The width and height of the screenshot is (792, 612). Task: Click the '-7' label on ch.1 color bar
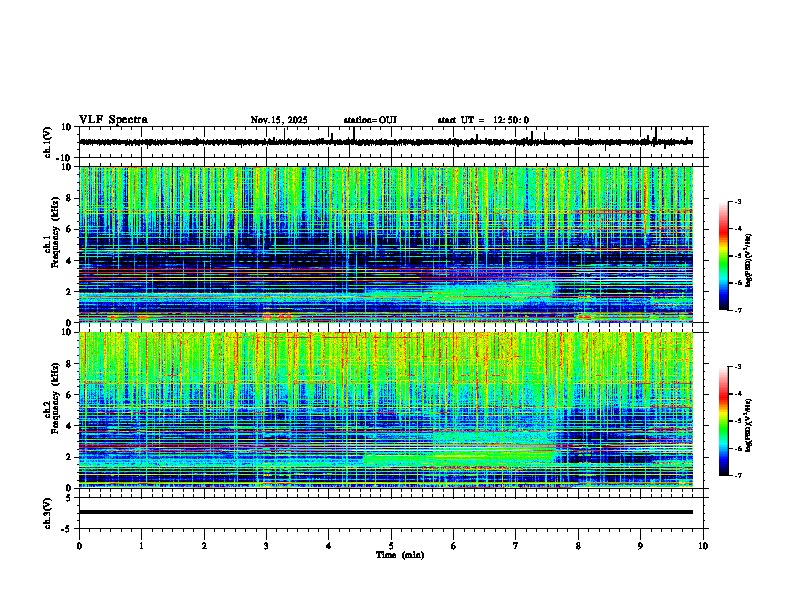pyautogui.click(x=738, y=310)
